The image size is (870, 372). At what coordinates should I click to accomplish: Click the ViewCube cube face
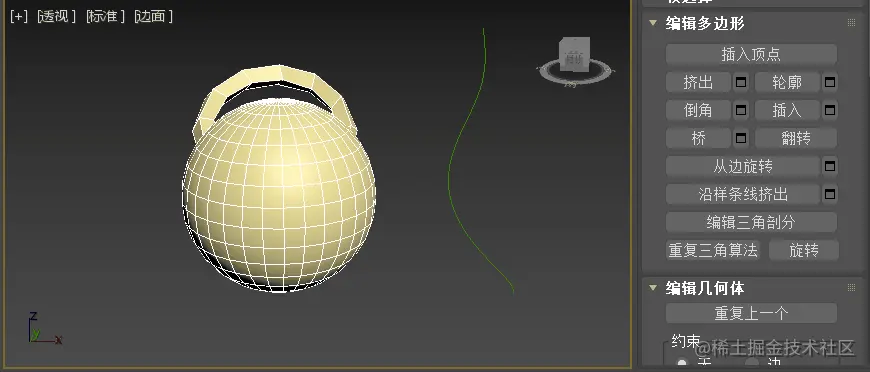point(574,55)
